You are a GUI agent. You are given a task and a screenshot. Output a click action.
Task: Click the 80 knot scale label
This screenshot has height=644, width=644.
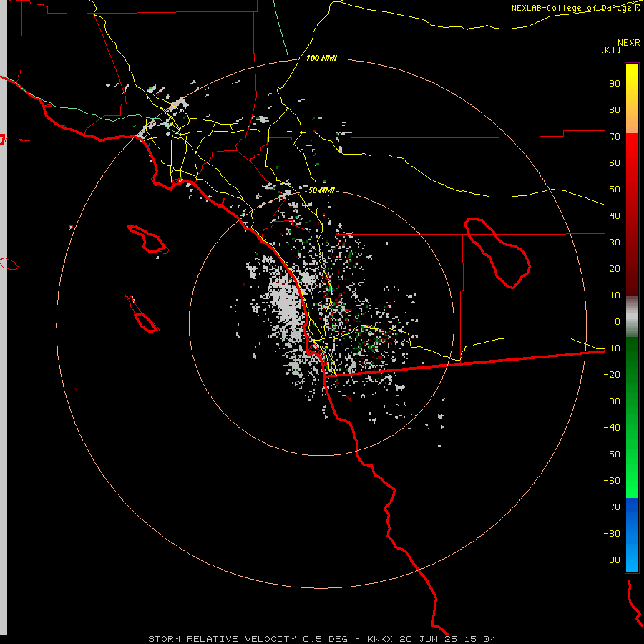pyautogui.click(x=615, y=109)
